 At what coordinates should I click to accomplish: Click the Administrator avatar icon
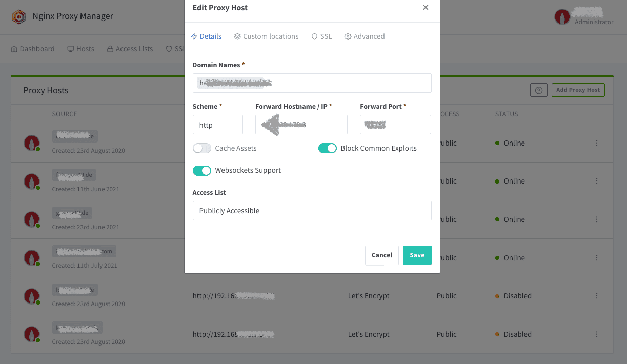562,17
